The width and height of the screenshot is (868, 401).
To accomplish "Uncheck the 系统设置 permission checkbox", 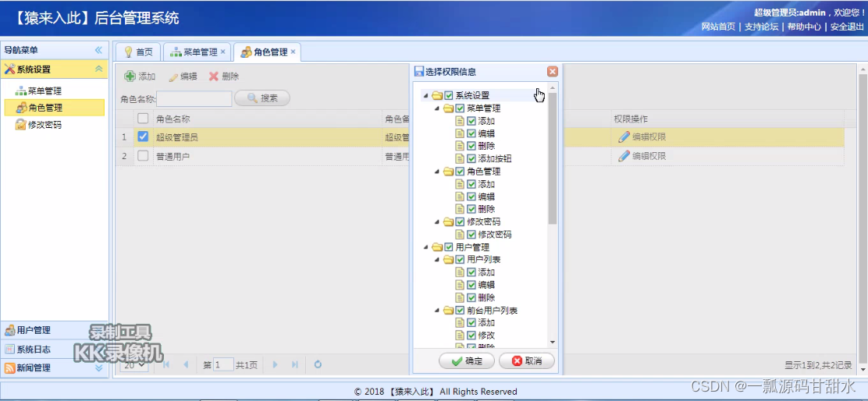I will [449, 95].
